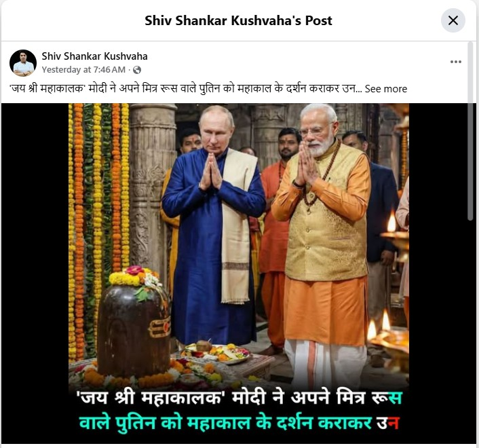The width and height of the screenshot is (479, 448).
Task: Click the teal Hindi subtitle line in image
Action: pos(239,424)
